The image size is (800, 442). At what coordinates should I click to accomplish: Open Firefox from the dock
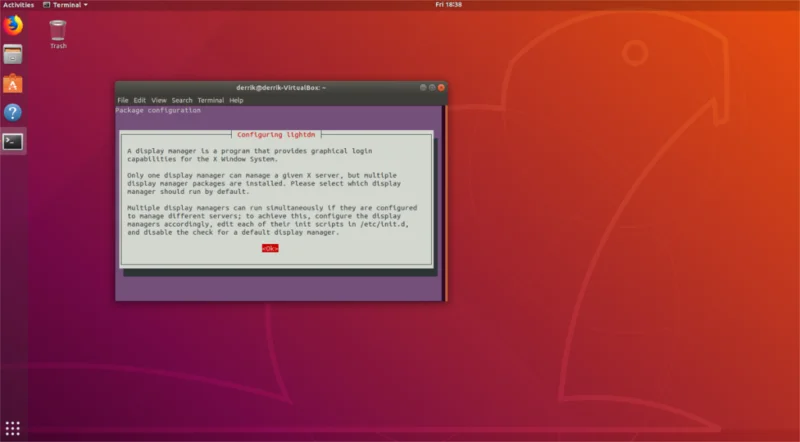13,25
